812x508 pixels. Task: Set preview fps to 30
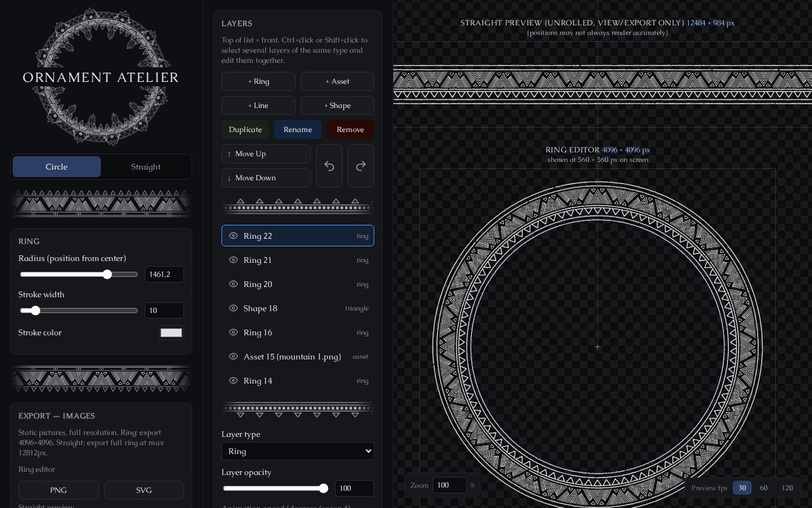(742, 488)
